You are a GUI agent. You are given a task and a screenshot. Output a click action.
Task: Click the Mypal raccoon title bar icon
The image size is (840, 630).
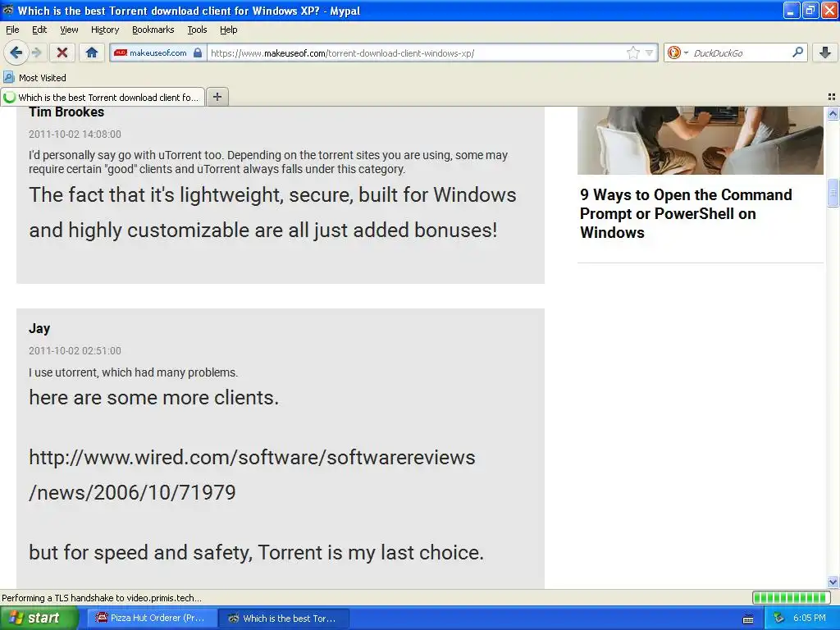point(8,10)
